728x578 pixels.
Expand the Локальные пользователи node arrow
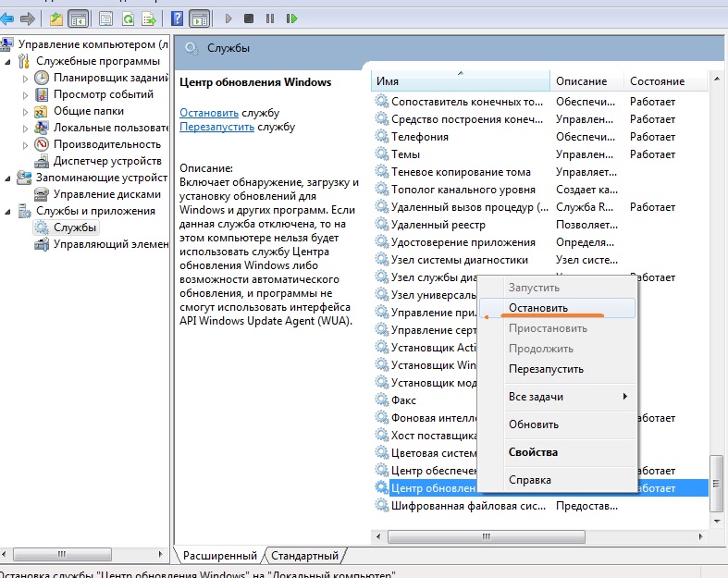click(25, 129)
